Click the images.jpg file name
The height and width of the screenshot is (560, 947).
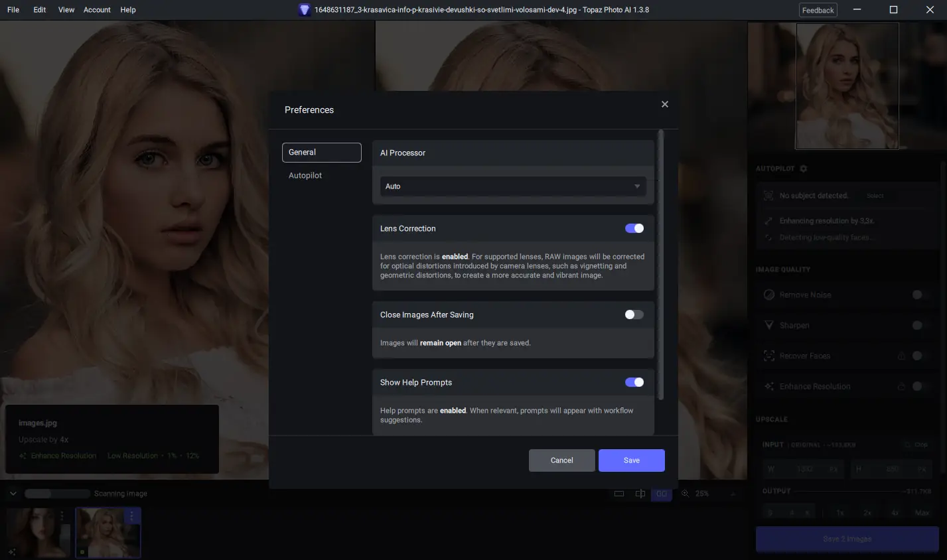[38, 423]
